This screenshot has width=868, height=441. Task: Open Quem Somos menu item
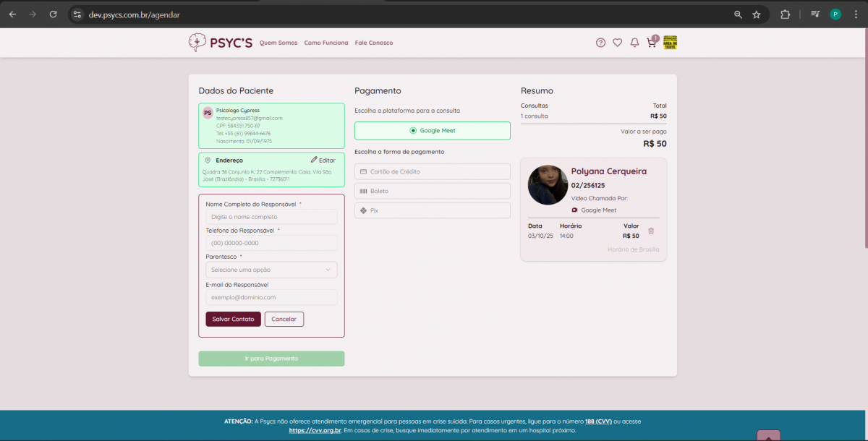tap(278, 43)
